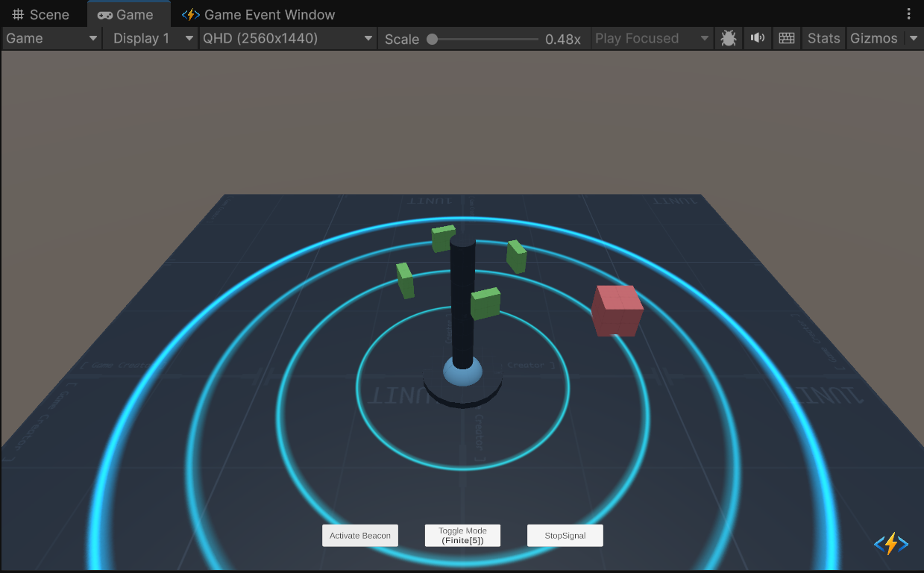The image size is (924, 573).
Task: Click the Toggle Mode (Finite[5]) button
Action: (462, 536)
